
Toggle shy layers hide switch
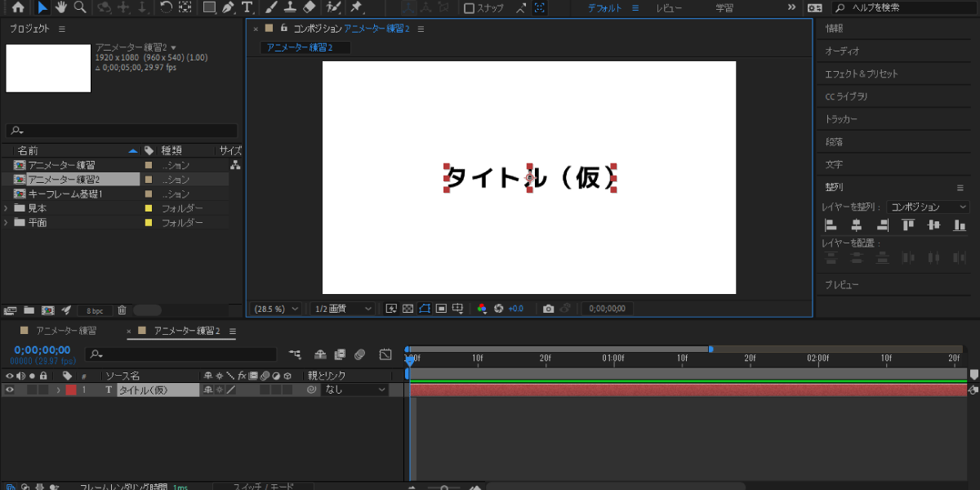pyautogui.click(x=320, y=354)
